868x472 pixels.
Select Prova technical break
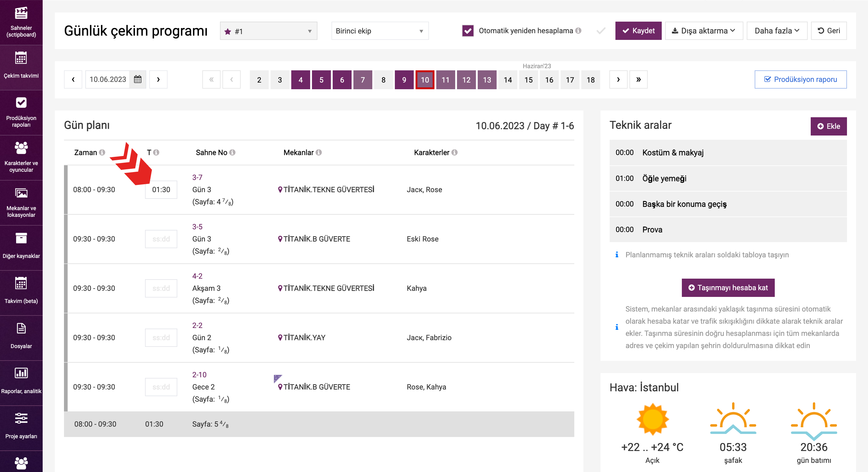click(728, 230)
